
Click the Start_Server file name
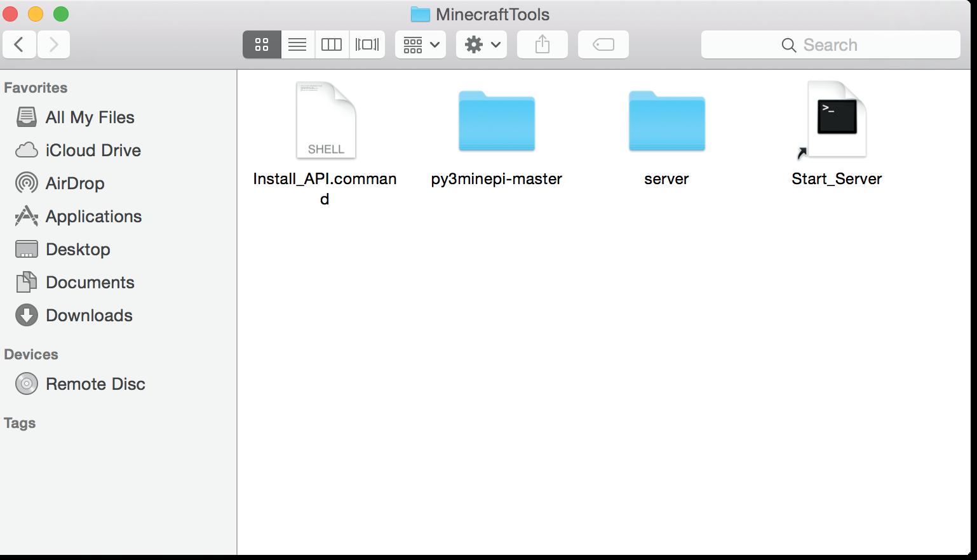point(837,178)
